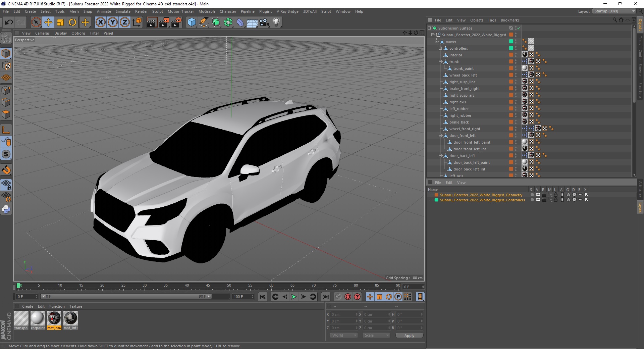Add a Cube primitive object
This screenshot has width=644, height=349.
192,22
